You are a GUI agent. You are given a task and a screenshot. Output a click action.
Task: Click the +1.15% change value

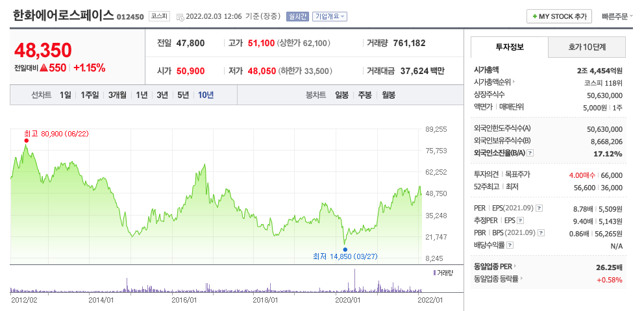[90, 68]
